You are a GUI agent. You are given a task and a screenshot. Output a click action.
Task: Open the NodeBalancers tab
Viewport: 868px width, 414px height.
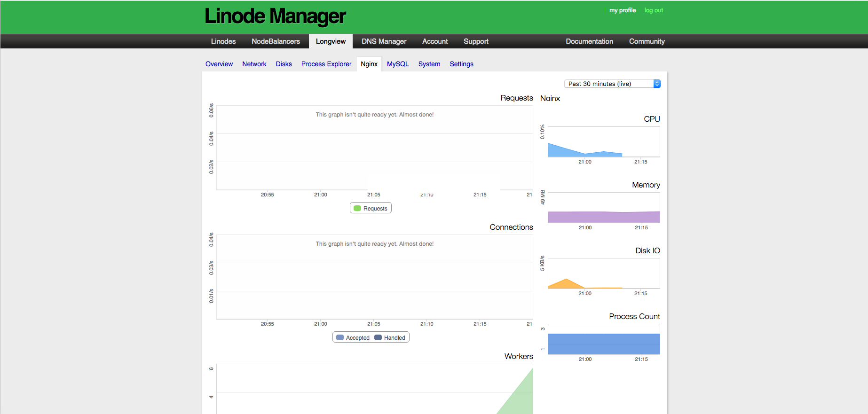pos(276,41)
